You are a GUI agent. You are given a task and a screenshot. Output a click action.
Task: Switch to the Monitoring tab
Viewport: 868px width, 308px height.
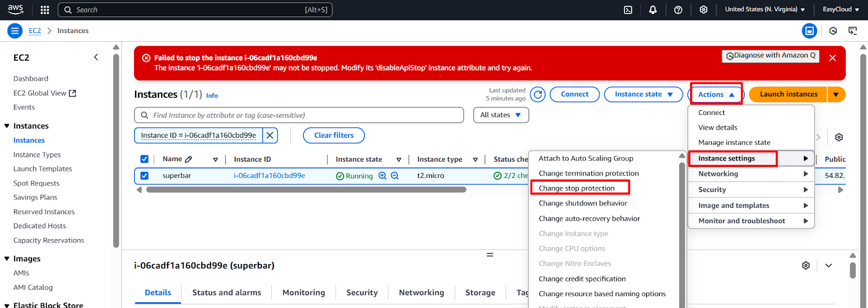pos(304,293)
